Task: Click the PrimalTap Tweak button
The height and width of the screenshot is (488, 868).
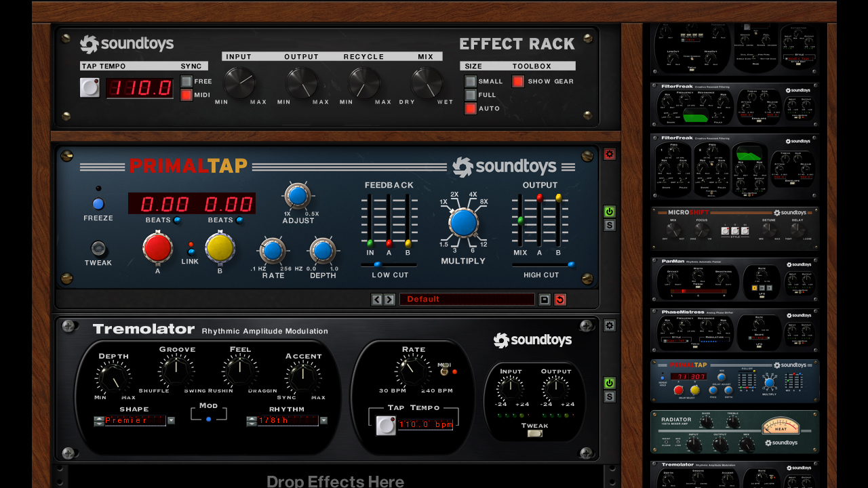Action: click(x=98, y=248)
